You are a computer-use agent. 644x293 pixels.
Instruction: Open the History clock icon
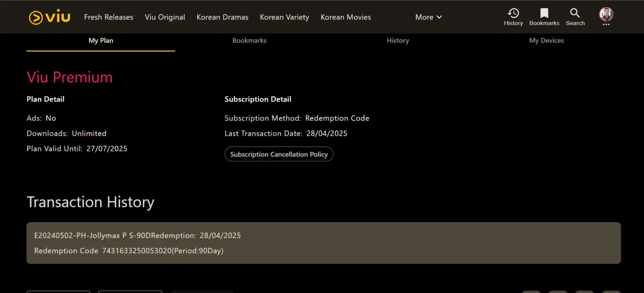[513, 13]
